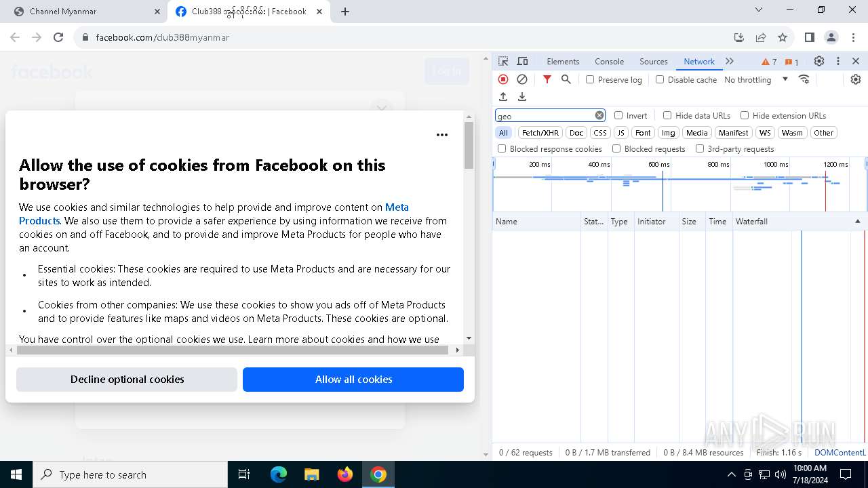Open Chrome profile avatar
The width and height of the screenshot is (868, 488).
[831, 37]
